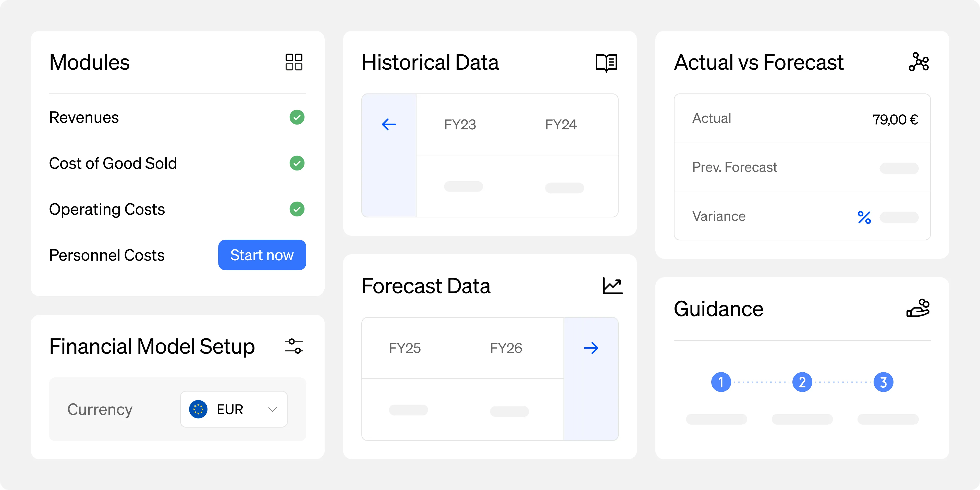
Task: Select the FY23 column header
Action: pyautogui.click(x=460, y=124)
